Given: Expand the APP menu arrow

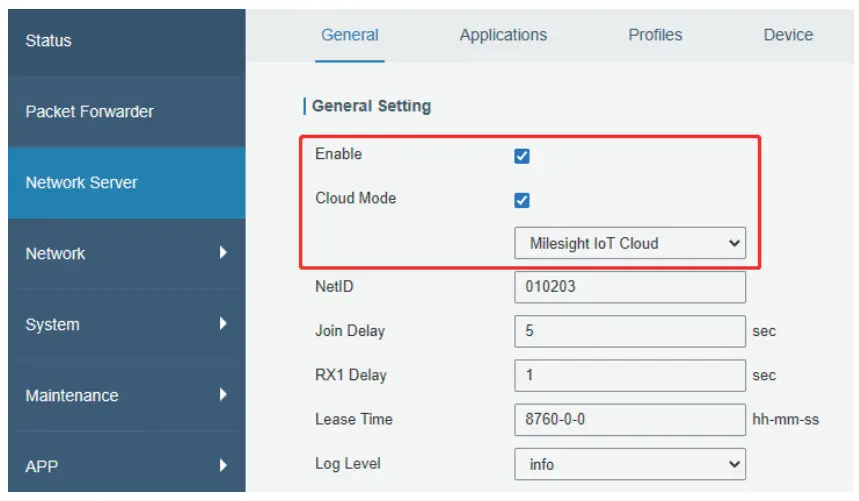Looking at the screenshot, I should (x=223, y=465).
